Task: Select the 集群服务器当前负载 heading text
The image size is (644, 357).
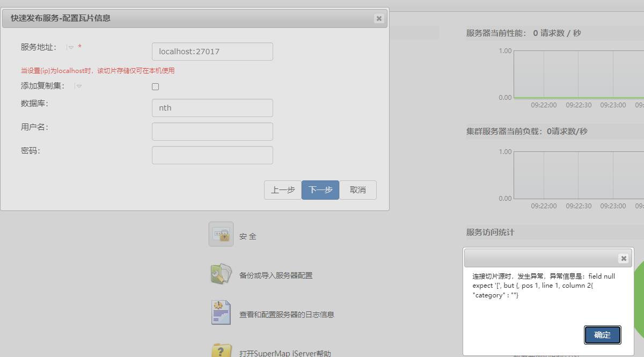Action: (x=526, y=131)
